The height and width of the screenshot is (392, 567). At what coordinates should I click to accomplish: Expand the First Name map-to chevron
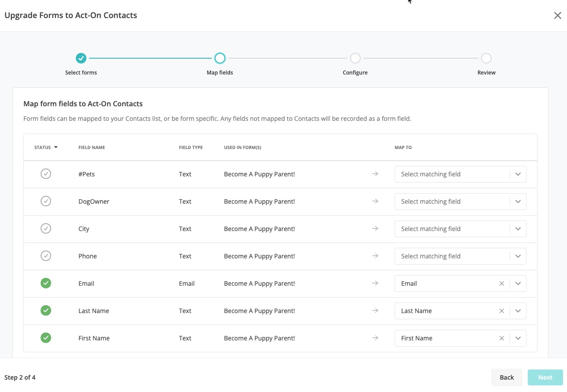[x=518, y=338]
